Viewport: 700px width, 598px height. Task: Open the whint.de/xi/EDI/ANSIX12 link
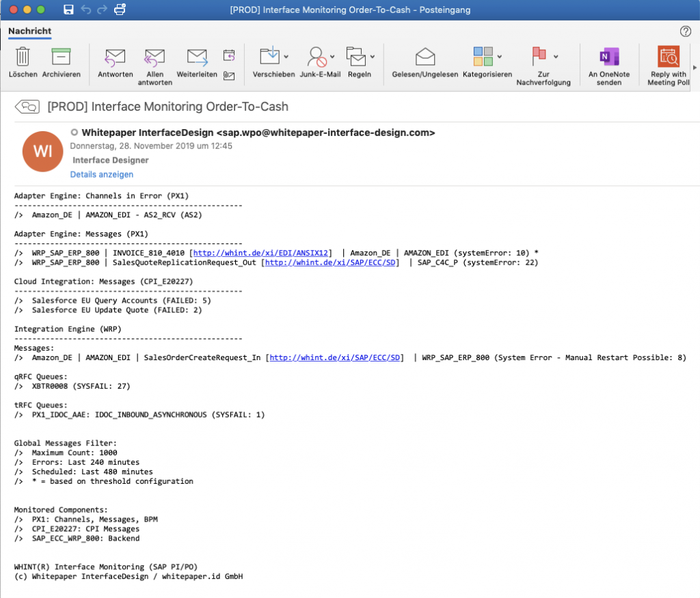click(260, 253)
